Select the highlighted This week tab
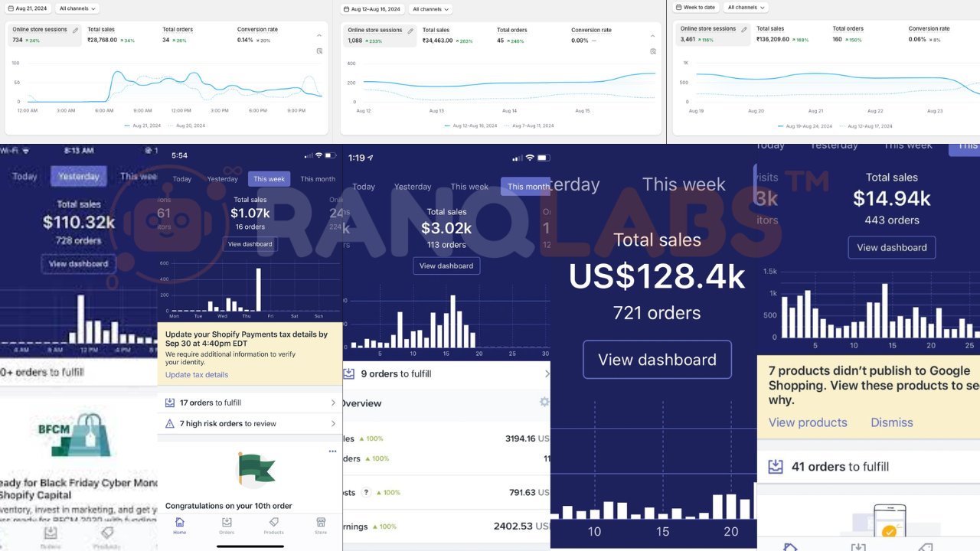 (269, 179)
